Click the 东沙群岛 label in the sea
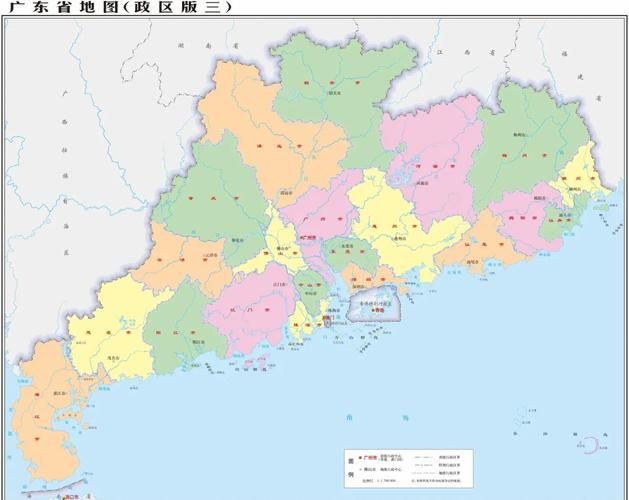This screenshot has width=629, height=500. [x=561, y=434]
